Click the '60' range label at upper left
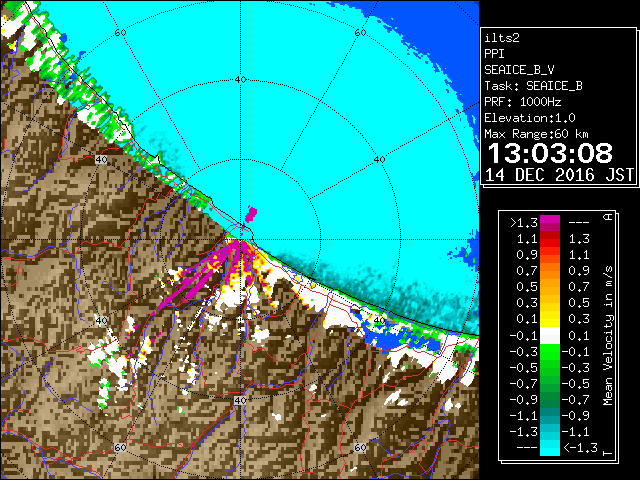Image resolution: width=640 pixels, height=480 pixels. click(x=120, y=33)
